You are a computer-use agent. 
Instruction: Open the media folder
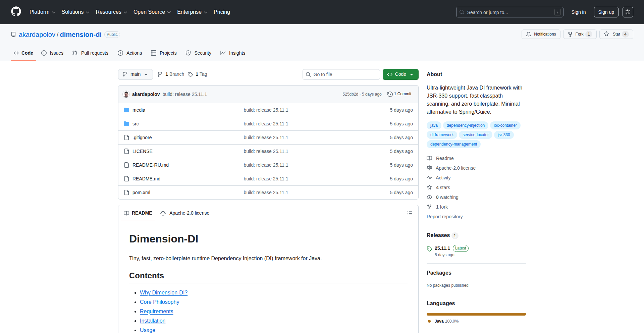(139, 110)
